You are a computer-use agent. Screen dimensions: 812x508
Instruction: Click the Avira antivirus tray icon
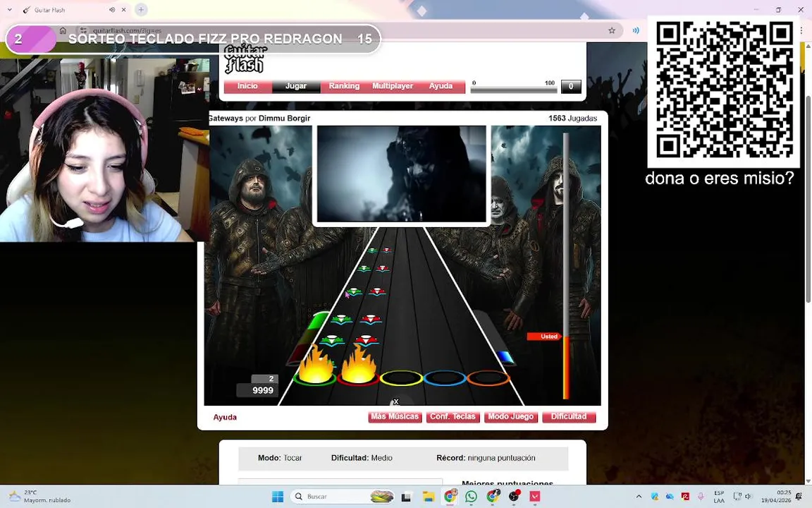click(685, 497)
